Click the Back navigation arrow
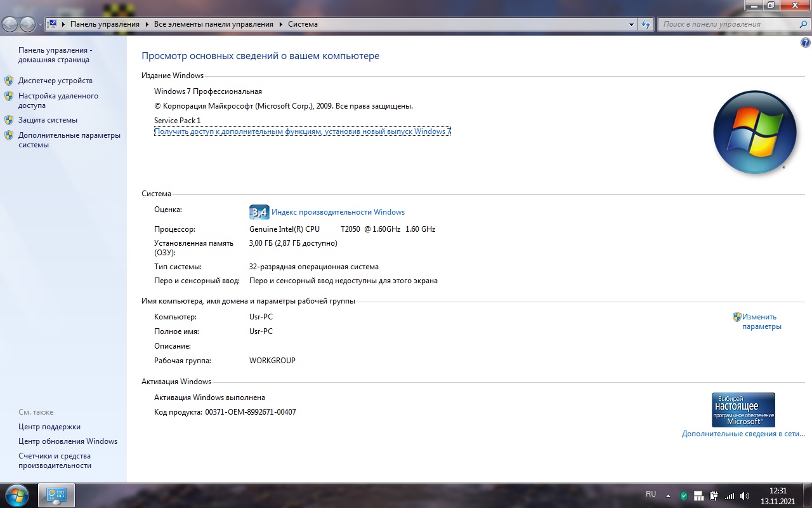 point(10,24)
